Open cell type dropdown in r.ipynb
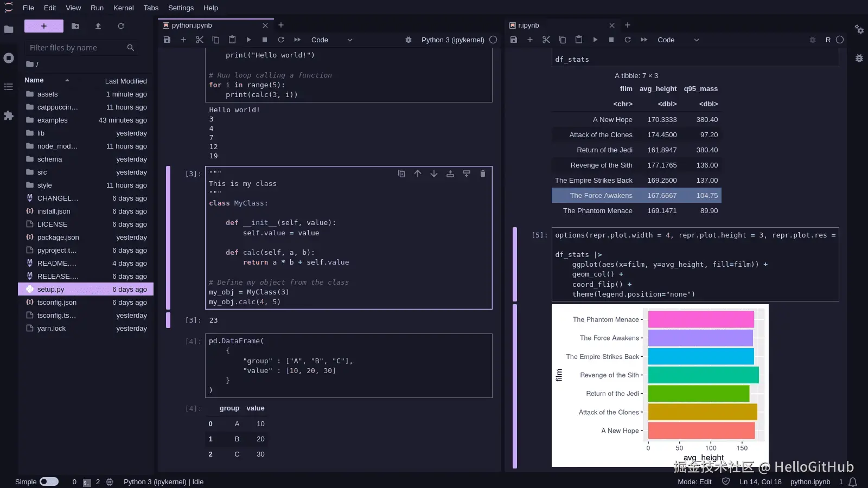The height and width of the screenshot is (488, 868). pyautogui.click(x=678, y=40)
